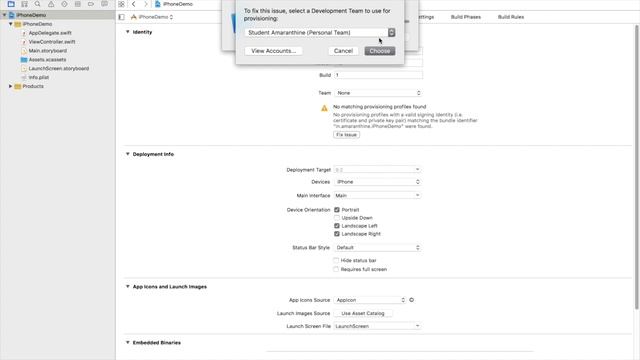The image size is (640, 360).
Task: Enable the Upside Down orientation checkbox
Action: pos(337,218)
